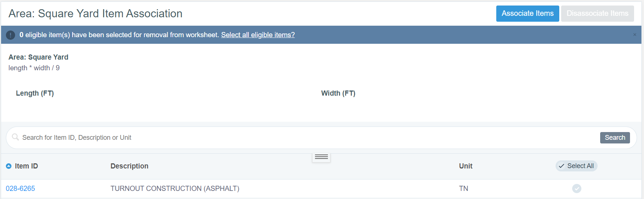Open item link 028-6265
The image size is (644, 199).
(x=20, y=189)
